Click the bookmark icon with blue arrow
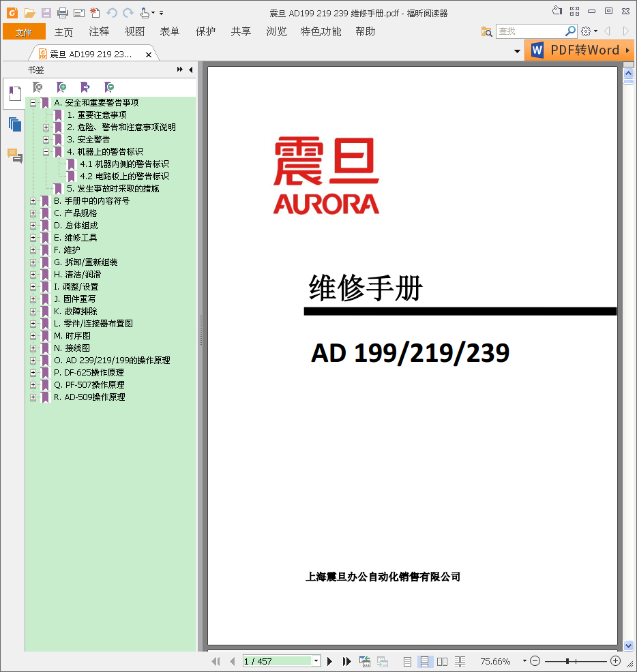This screenshot has height=672, width=637. [x=85, y=87]
